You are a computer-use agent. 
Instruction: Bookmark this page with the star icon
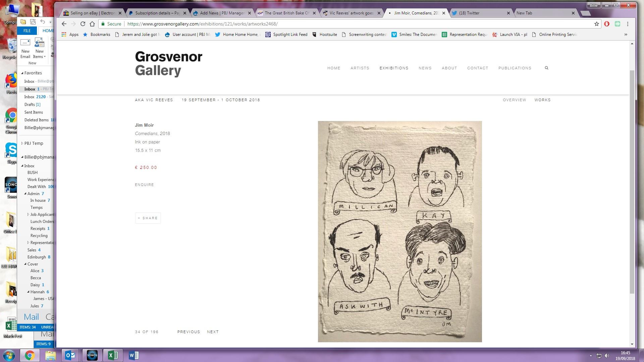[596, 24]
